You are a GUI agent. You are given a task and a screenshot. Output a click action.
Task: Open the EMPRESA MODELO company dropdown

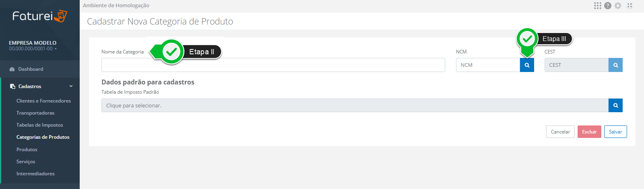coord(33,45)
